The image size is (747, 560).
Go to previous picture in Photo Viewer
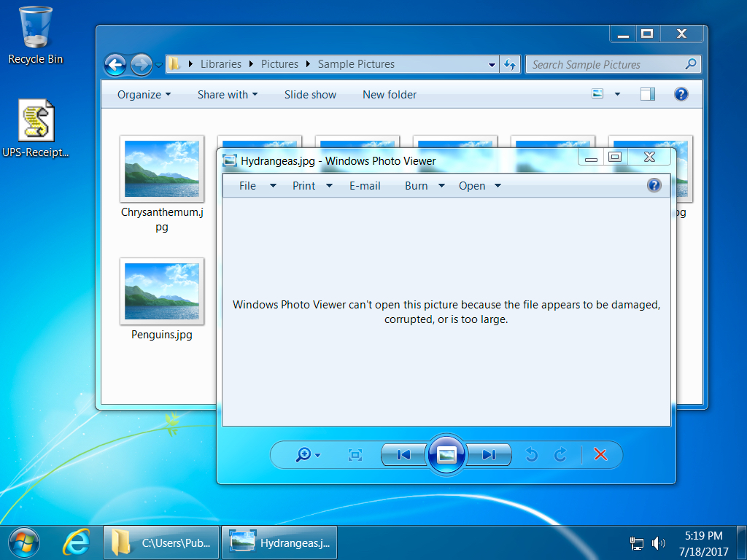403,455
